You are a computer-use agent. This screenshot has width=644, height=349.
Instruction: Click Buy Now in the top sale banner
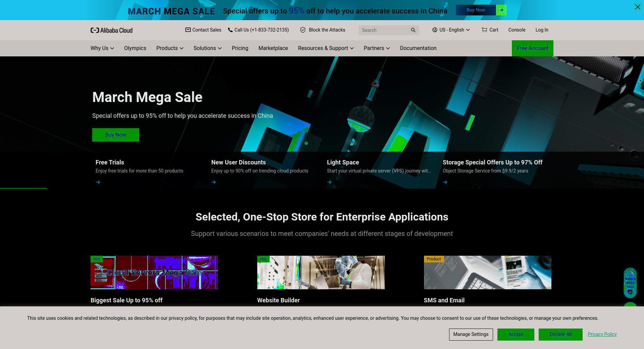tap(476, 10)
